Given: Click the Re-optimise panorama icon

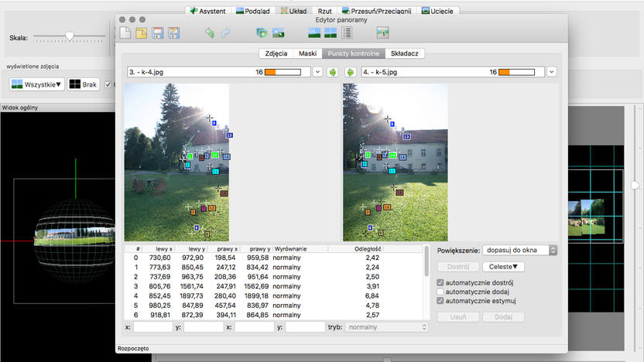Looking at the screenshot, I should coord(278,32).
